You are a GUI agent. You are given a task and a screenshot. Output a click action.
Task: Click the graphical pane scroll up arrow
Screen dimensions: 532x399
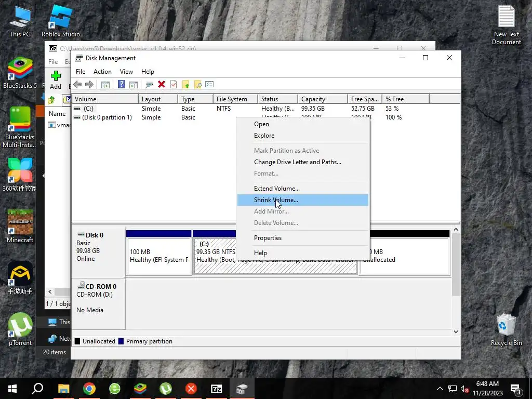click(x=456, y=230)
